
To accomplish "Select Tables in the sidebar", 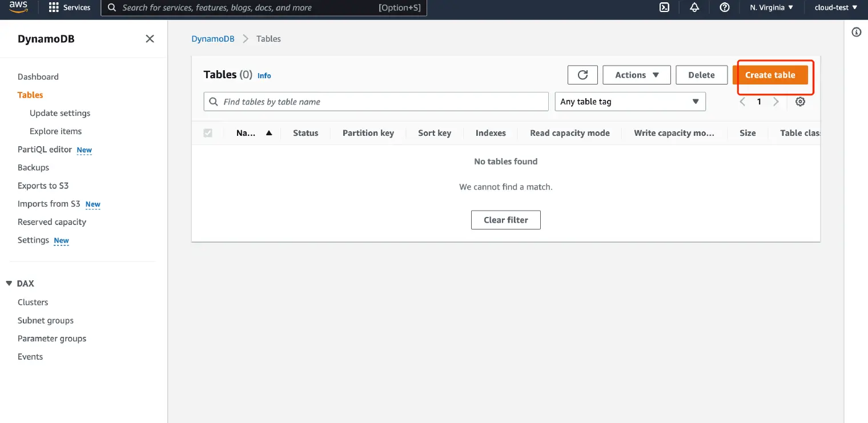I will (30, 95).
